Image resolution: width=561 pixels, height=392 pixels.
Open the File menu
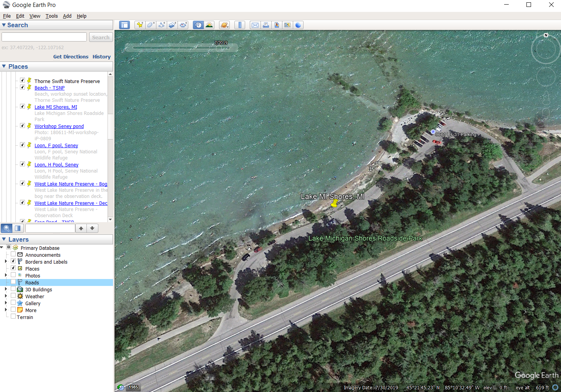coord(7,16)
